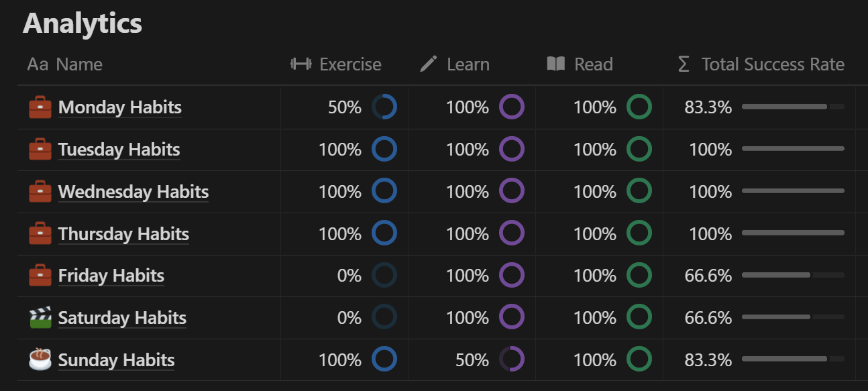Click the dumbbell icon in Exercise header
The image size is (868, 391).
click(x=301, y=64)
